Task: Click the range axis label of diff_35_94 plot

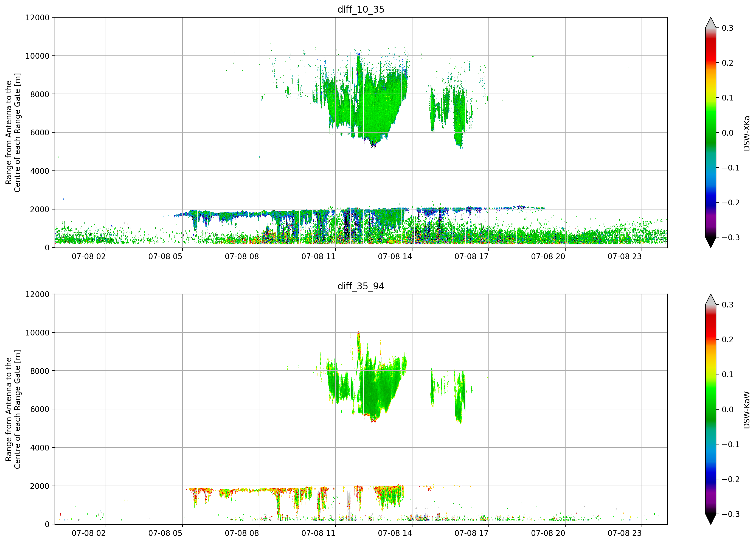Action: point(13,409)
